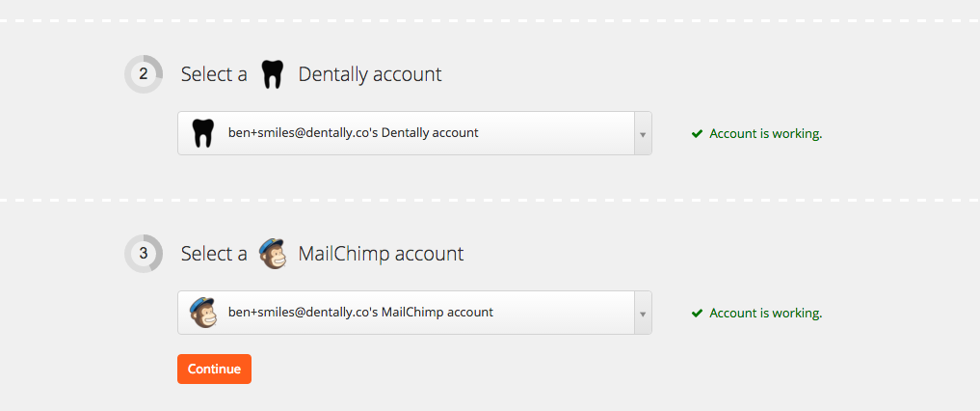The image size is (980, 411).
Task: Click the "Dentally account" heading text
Action: 370,74
